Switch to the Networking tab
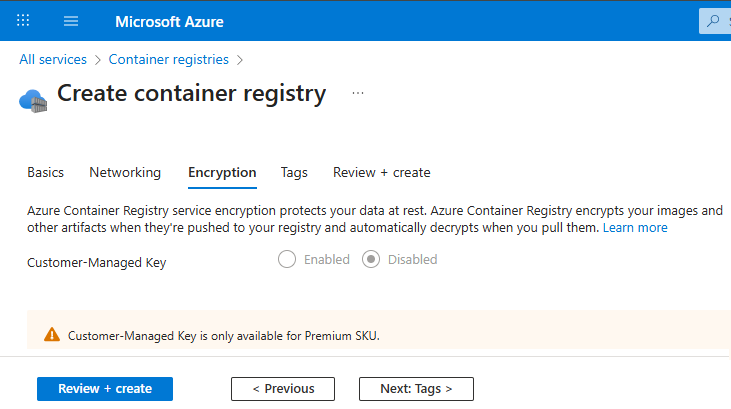The width and height of the screenshot is (731, 409). pos(125,172)
